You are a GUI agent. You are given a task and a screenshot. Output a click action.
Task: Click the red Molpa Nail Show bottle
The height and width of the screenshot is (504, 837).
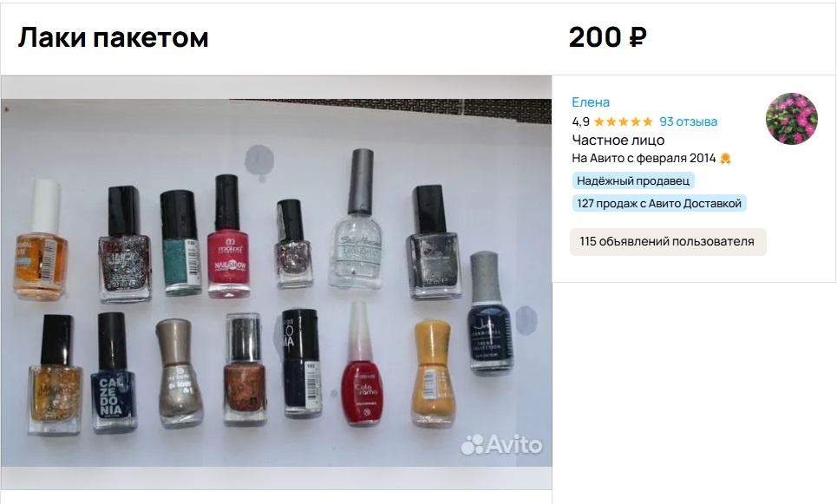[x=228, y=236]
